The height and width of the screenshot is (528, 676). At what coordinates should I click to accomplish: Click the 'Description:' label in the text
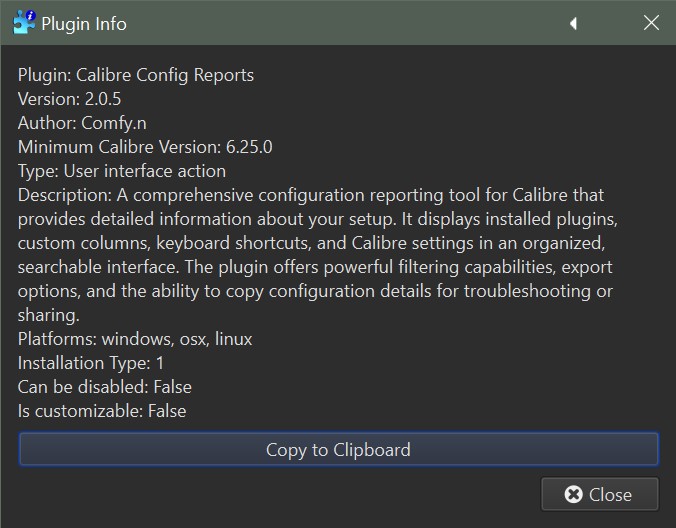pos(62,195)
